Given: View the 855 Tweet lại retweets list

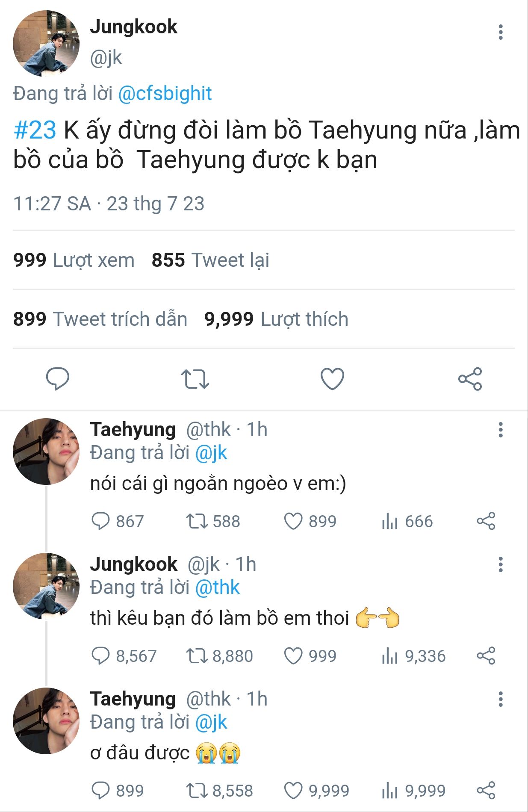Looking at the screenshot, I should (210, 260).
